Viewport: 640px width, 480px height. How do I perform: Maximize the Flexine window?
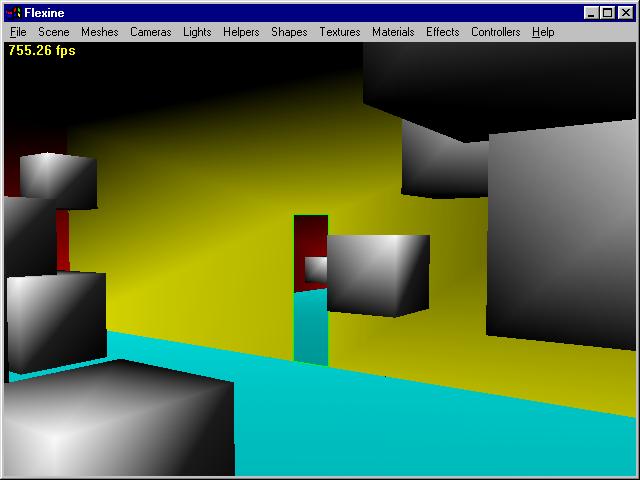tap(607, 13)
